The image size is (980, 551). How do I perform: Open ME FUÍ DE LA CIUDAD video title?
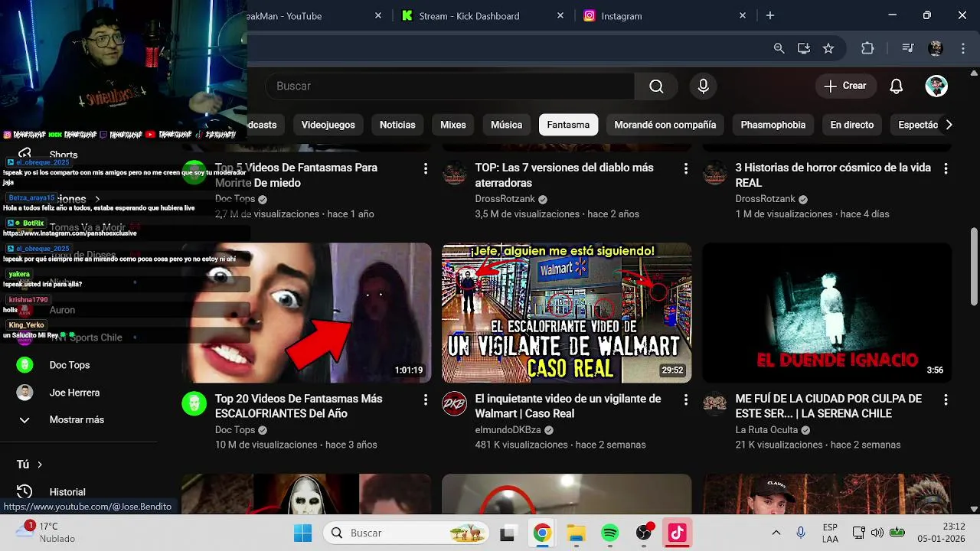pyautogui.click(x=828, y=406)
